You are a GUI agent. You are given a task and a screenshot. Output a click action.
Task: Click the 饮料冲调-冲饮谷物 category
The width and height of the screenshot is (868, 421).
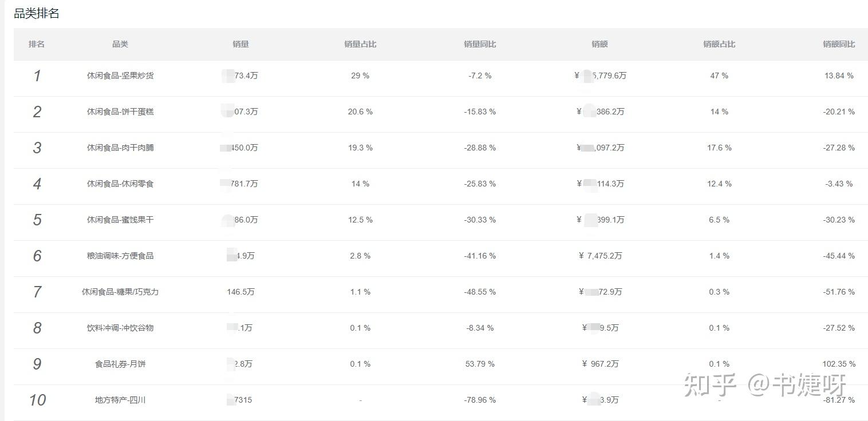(120, 328)
